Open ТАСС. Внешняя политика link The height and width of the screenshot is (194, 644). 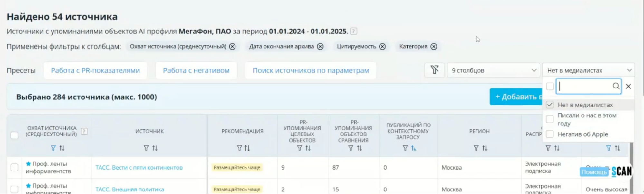pos(130,189)
